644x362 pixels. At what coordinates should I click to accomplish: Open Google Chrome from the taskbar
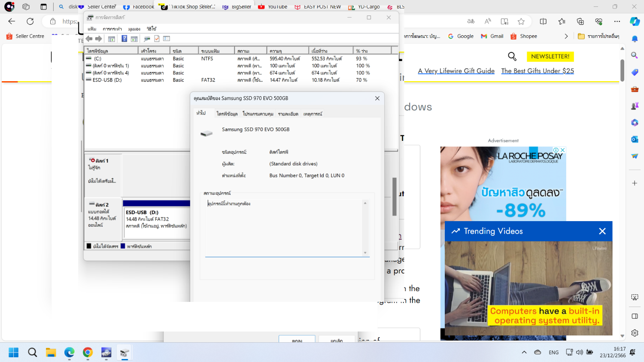pyautogui.click(x=88, y=353)
